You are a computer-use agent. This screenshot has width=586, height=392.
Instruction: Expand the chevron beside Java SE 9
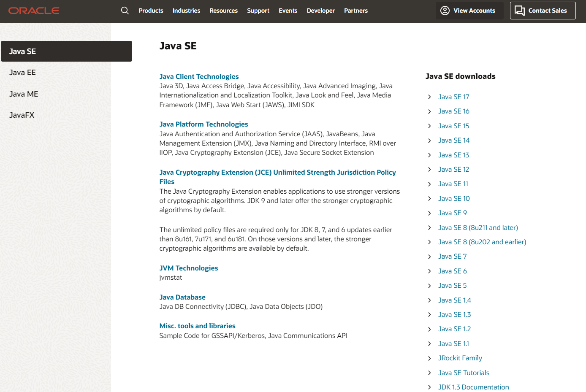tap(429, 213)
